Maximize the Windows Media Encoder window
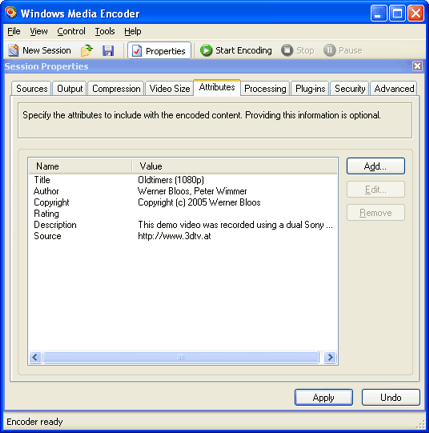The width and height of the screenshot is (429, 433). coord(397,14)
